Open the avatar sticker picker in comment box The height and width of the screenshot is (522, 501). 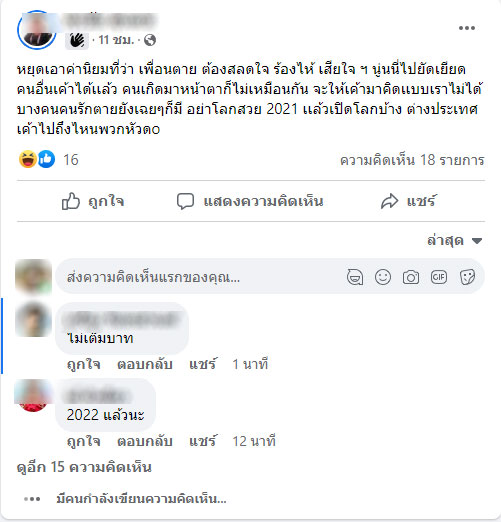tap(355, 277)
